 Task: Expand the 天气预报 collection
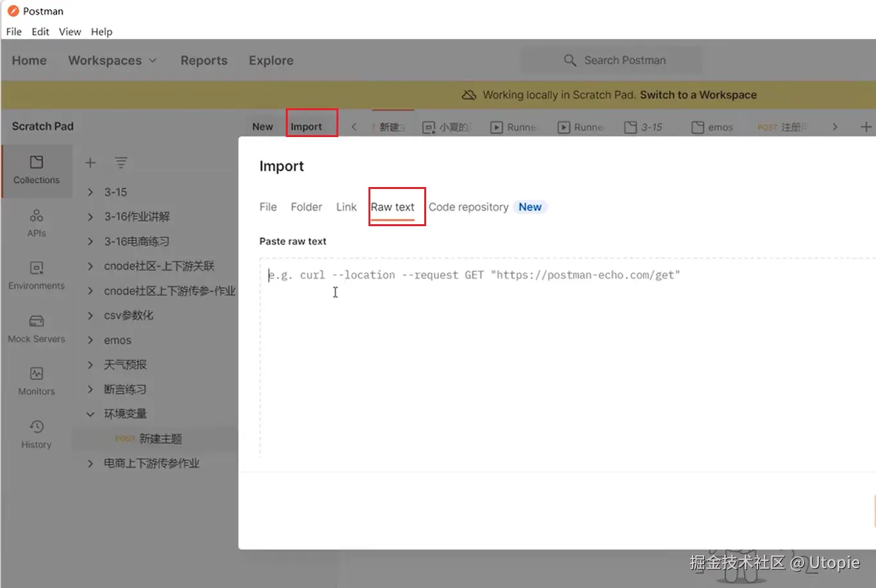[90, 364]
